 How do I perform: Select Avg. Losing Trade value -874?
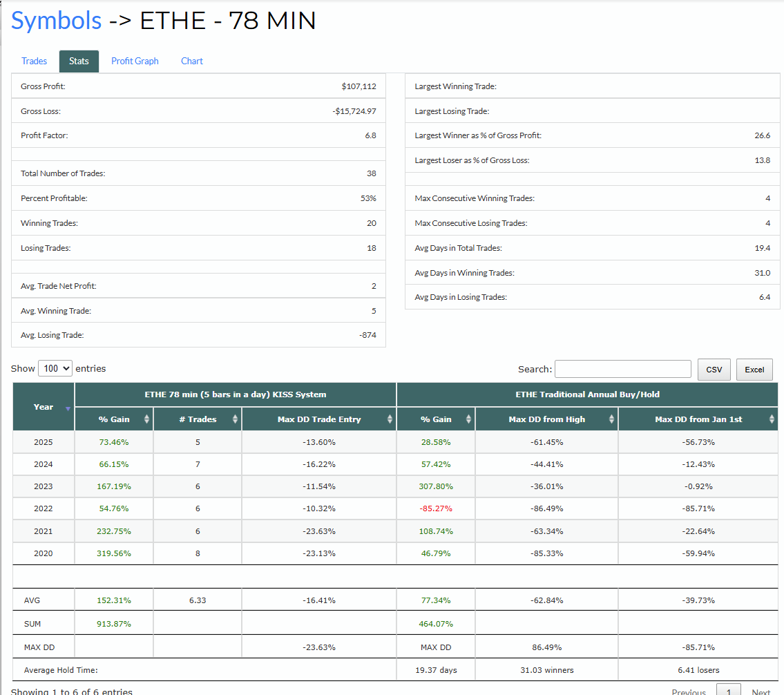(x=367, y=335)
